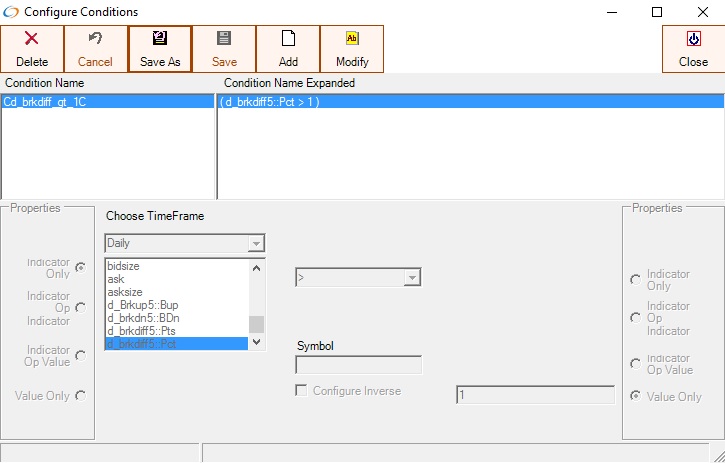The width and height of the screenshot is (725, 463).
Task: Add a new condition using page icon
Action: pos(288,39)
